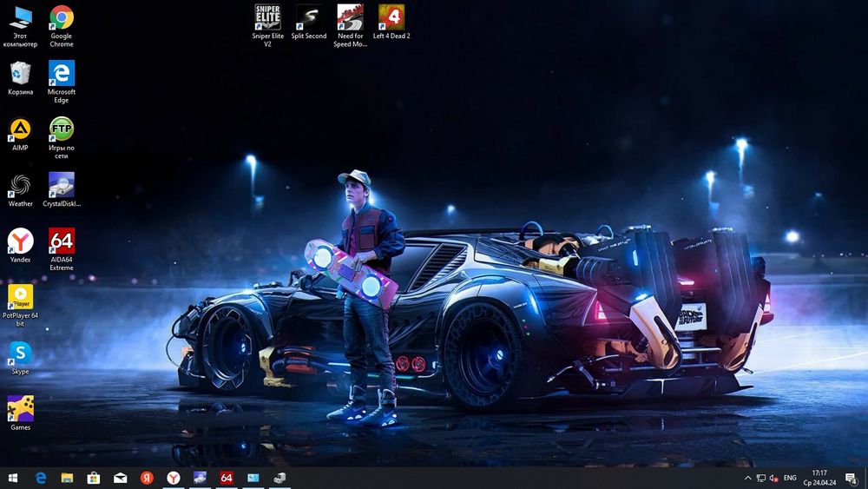Select the Split Second game shortcut

click(309, 23)
